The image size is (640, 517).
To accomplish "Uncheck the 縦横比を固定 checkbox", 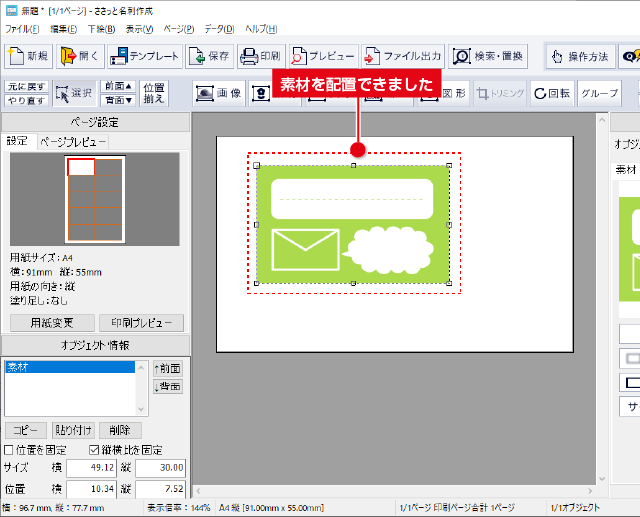I will click(95, 450).
